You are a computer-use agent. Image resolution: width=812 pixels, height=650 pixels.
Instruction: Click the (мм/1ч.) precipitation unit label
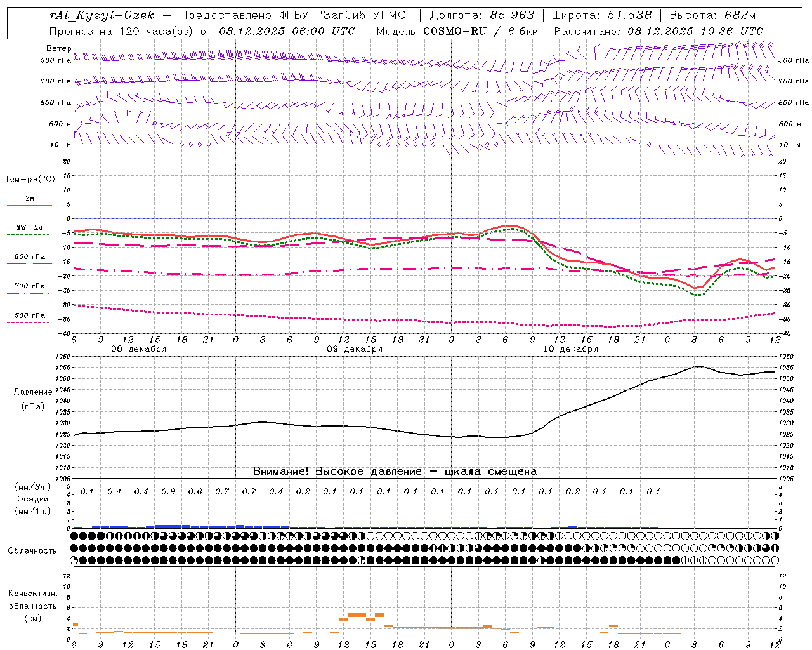pyautogui.click(x=32, y=511)
